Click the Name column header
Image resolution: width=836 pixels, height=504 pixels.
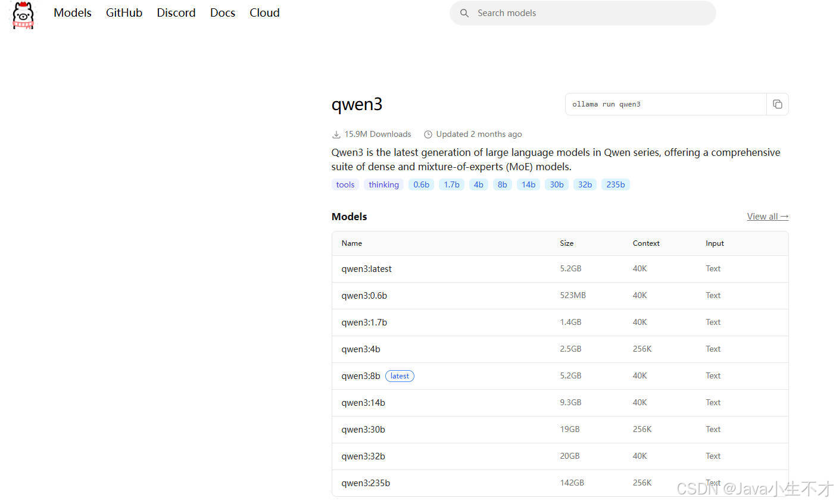tap(351, 243)
